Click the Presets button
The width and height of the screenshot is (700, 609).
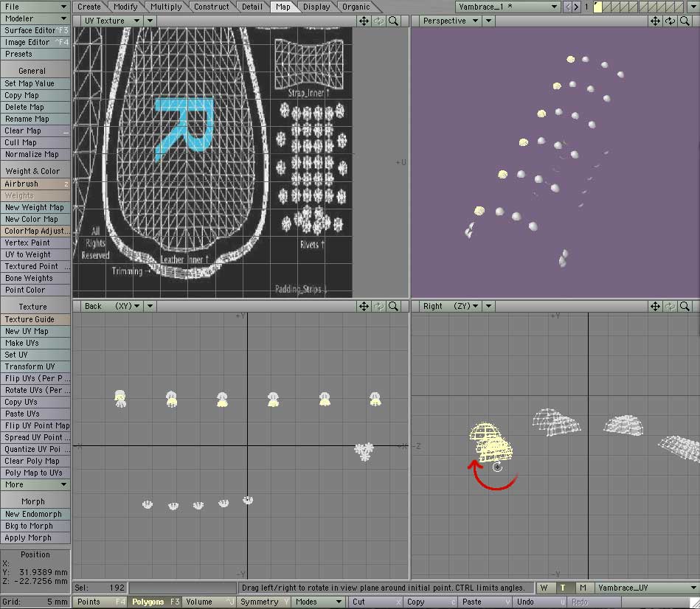pos(35,54)
